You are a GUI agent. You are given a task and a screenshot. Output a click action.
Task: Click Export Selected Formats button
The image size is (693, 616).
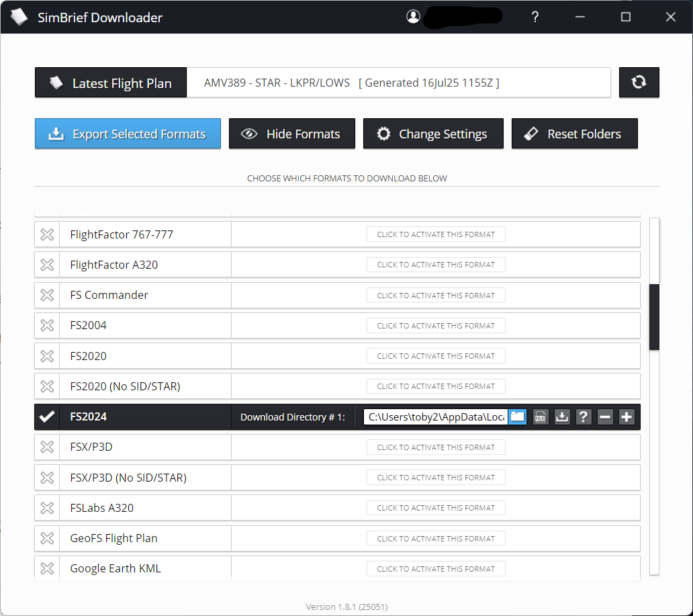128,134
